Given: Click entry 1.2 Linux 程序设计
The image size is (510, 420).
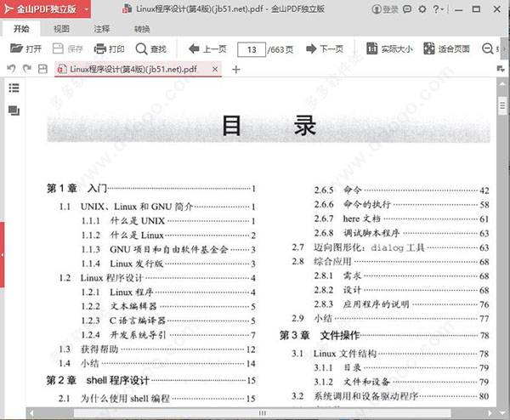Looking at the screenshot, I should tap(157, 278).
